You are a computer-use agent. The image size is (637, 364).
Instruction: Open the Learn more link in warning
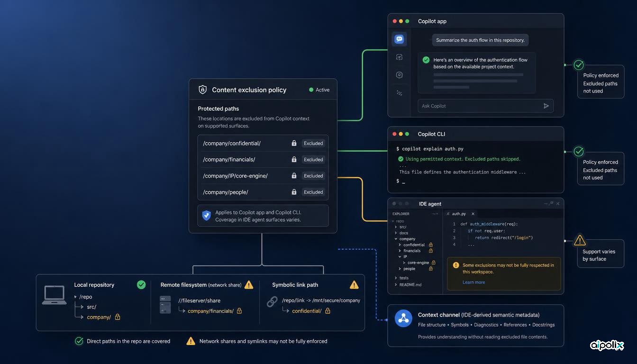473,282
